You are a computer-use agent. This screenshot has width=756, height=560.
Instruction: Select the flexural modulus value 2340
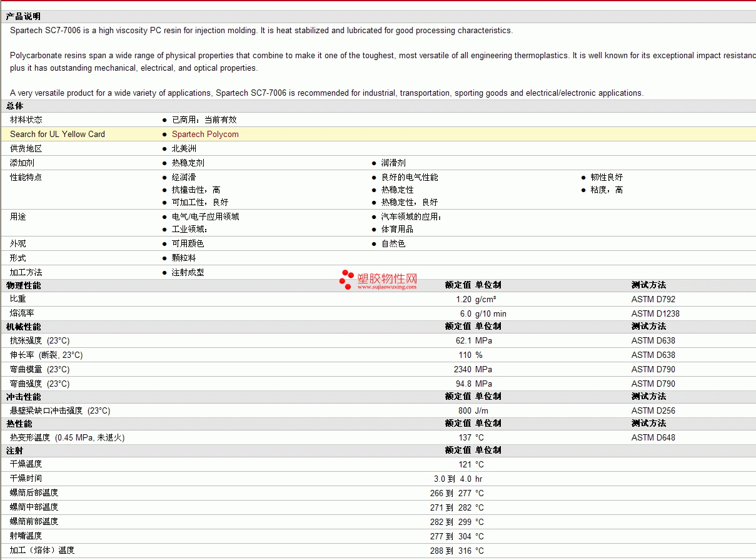(463, 369)
